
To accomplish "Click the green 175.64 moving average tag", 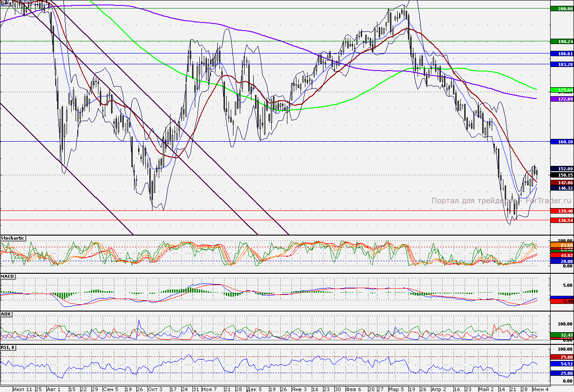I will (562, 90).
